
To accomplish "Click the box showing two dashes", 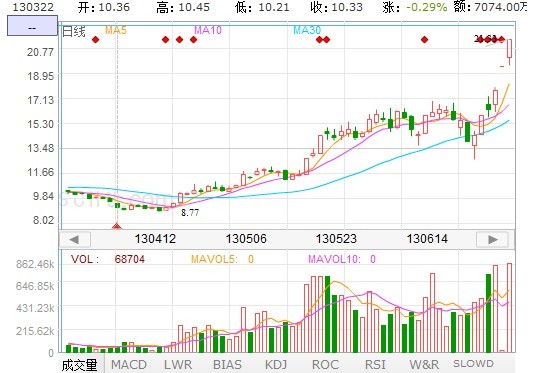I will pos(32,26).
